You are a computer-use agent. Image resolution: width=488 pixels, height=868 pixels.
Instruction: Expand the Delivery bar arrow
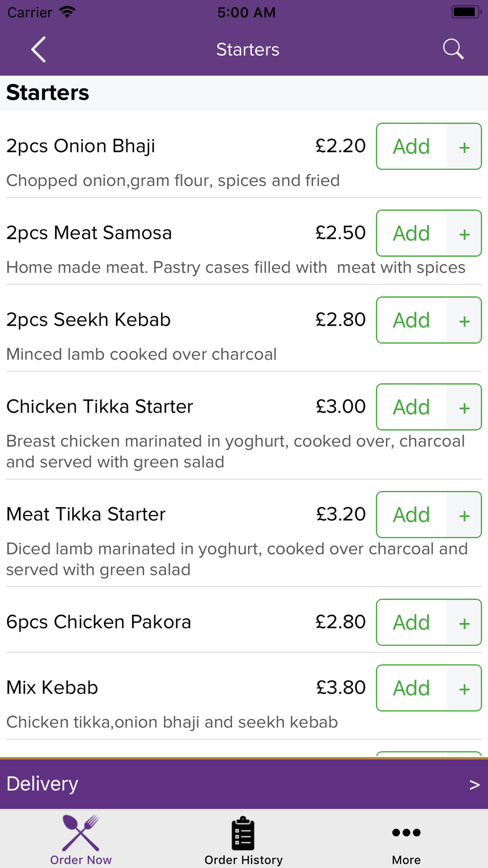tap(474, 785)
